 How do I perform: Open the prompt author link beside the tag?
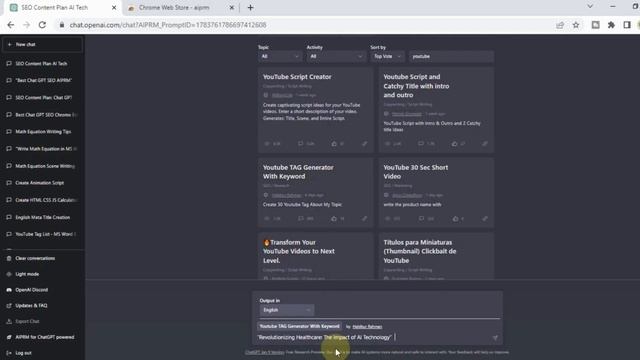click(x=367, y=327)
